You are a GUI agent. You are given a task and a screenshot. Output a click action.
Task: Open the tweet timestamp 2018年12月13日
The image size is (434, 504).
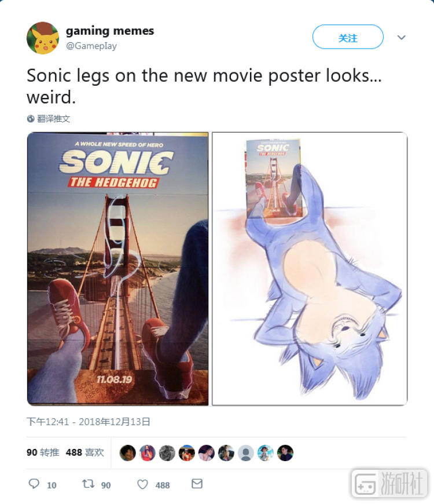tap(89, 422)
